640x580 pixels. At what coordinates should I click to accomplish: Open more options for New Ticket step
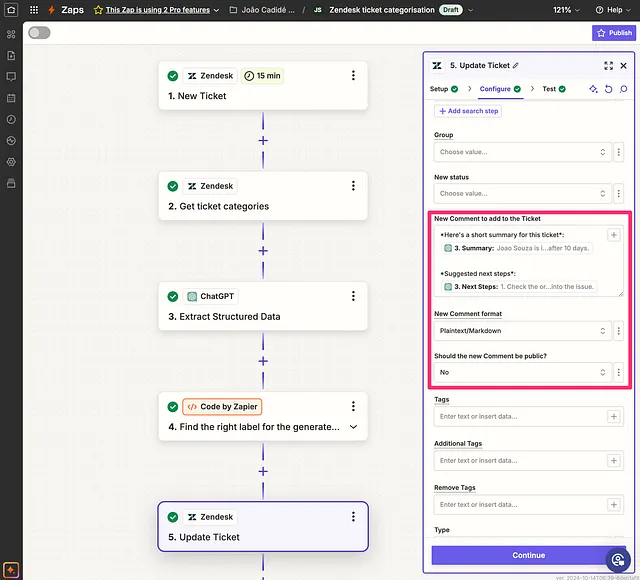(353, 76)
